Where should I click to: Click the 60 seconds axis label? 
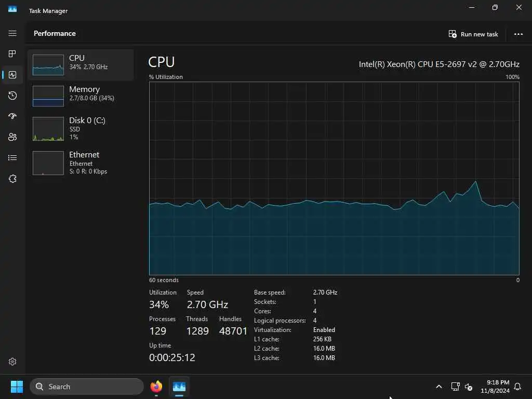(164, 280)
